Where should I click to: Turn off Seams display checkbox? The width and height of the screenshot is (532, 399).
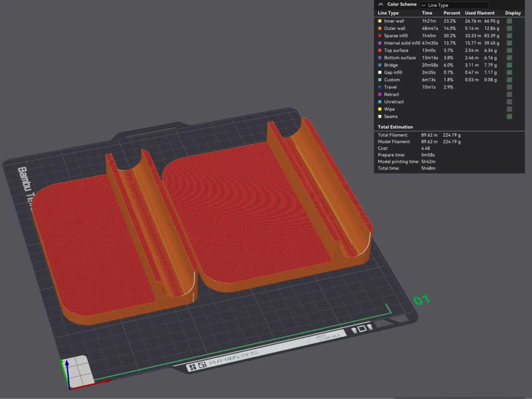pyautogui.click(x=509, y=116)
